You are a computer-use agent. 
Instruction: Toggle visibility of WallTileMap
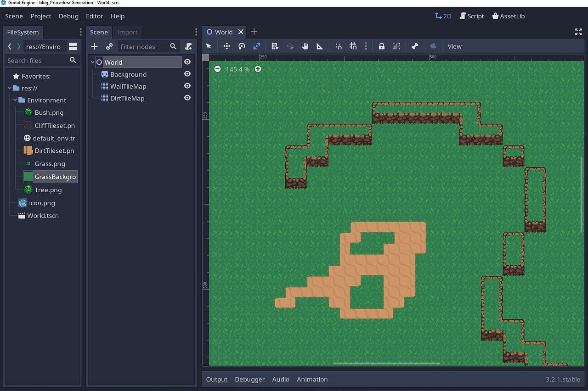187,86
